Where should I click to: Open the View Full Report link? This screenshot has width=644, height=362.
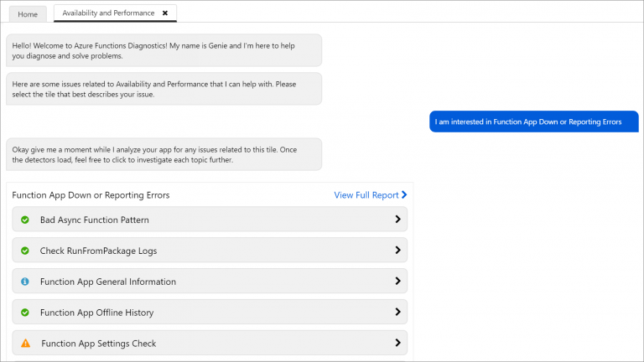click(x=366, y=195)
